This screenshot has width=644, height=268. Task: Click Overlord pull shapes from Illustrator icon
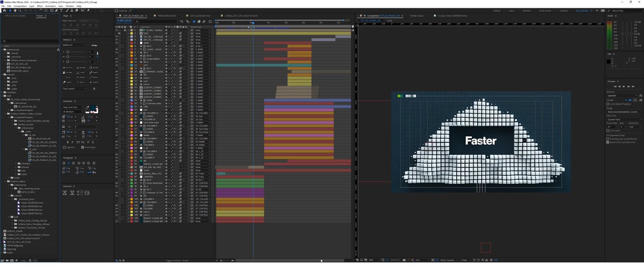click(72, 193)
